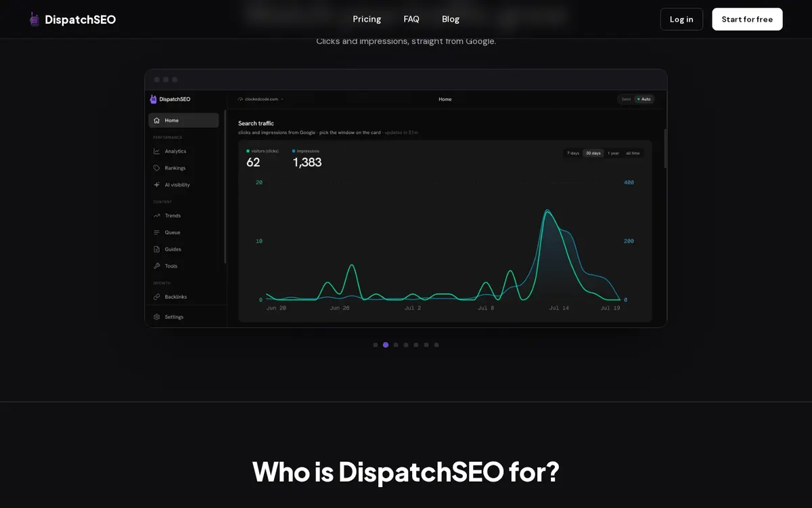Switch automation mode to Auto
The image size is (812, 508).
coord(644,99)
